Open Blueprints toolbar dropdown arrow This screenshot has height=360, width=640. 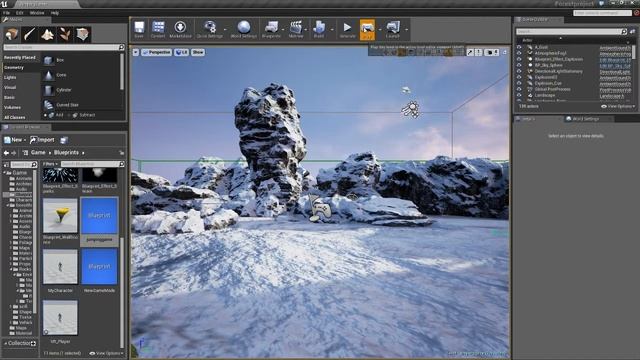(283, 29)
